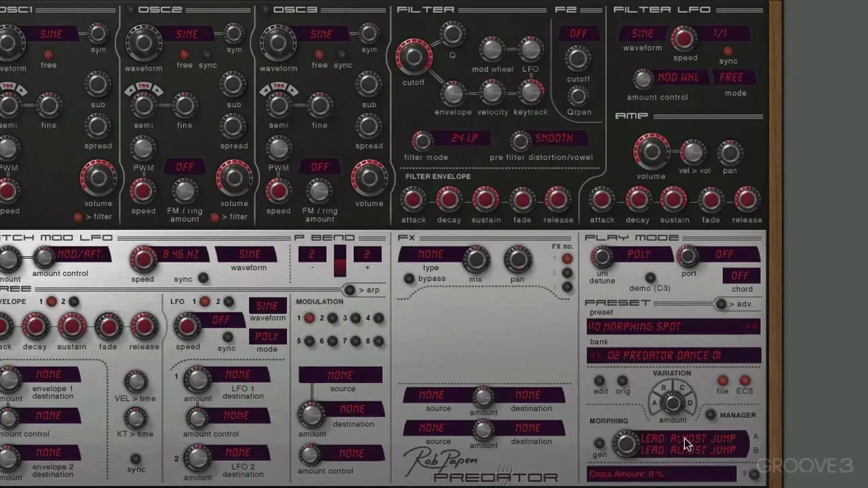Viewport: 868px width, 488px height.
Task: Click the edit LED in Preset section
Action: [x=599, y=380]
